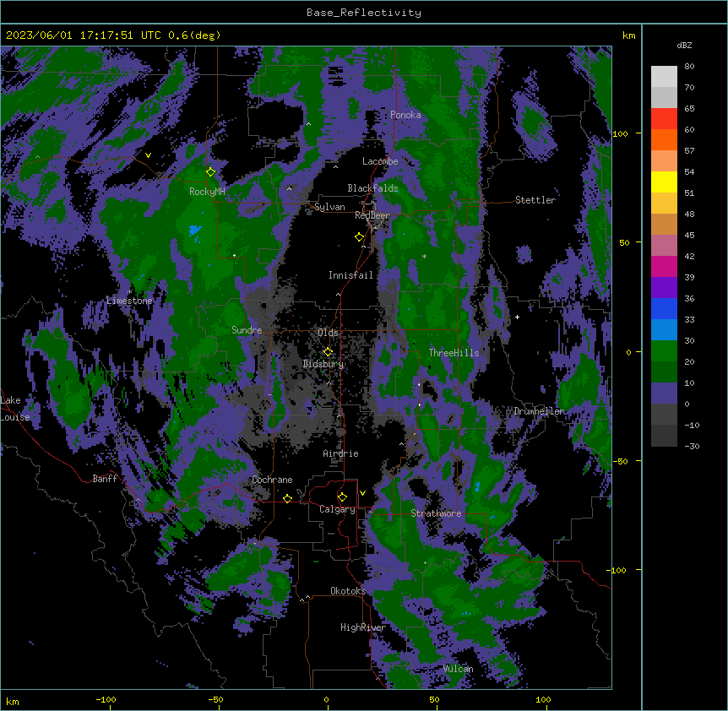Click the Calgary city label
Viewport: 728px width, 711px height.
[x=337, y=509]
